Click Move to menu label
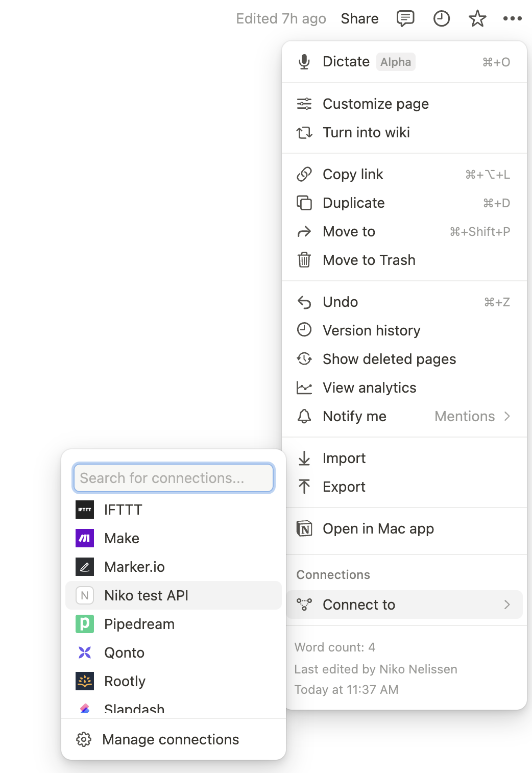Screen dimensions: 532x773 click(349, 231)
